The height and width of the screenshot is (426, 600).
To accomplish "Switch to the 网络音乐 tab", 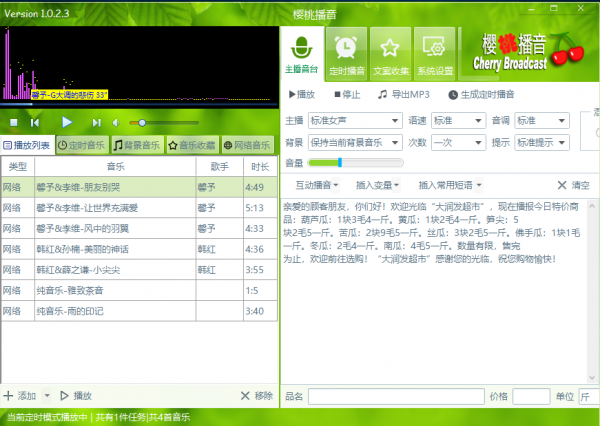I will (x=248, y=145).
